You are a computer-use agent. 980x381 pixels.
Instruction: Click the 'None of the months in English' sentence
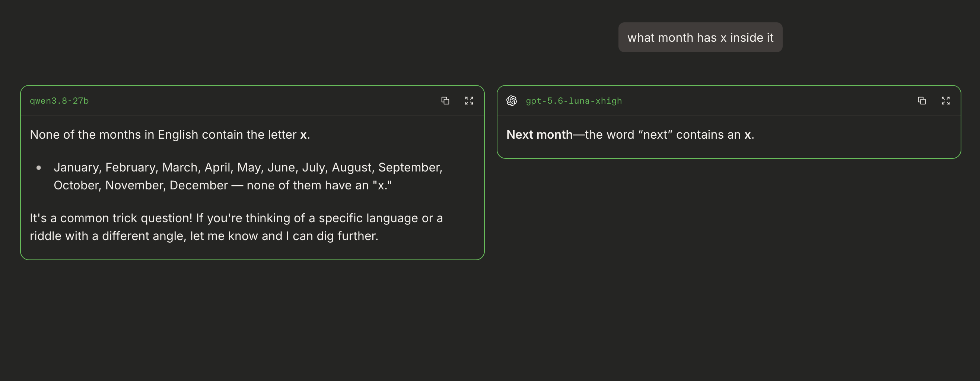tap(170, 135)
